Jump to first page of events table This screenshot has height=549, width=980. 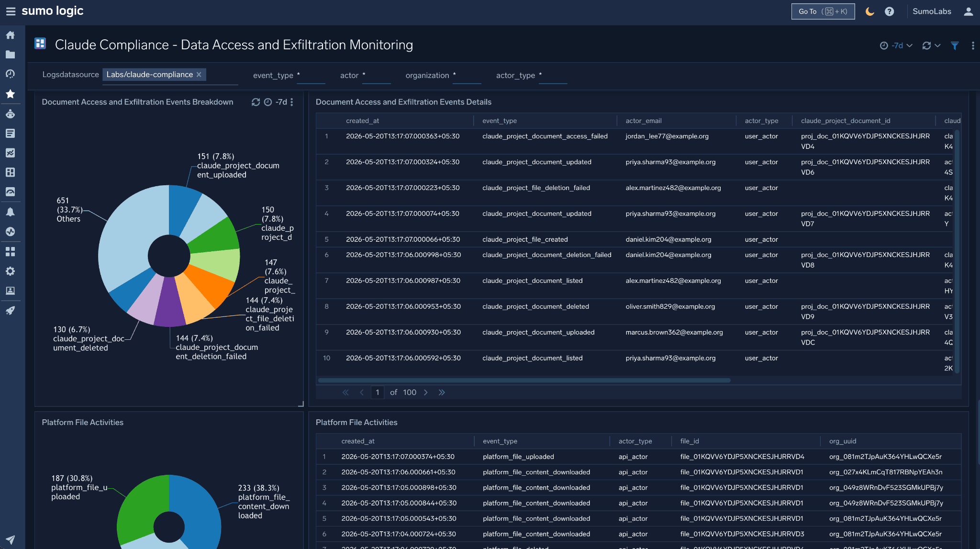coord(345,392)
